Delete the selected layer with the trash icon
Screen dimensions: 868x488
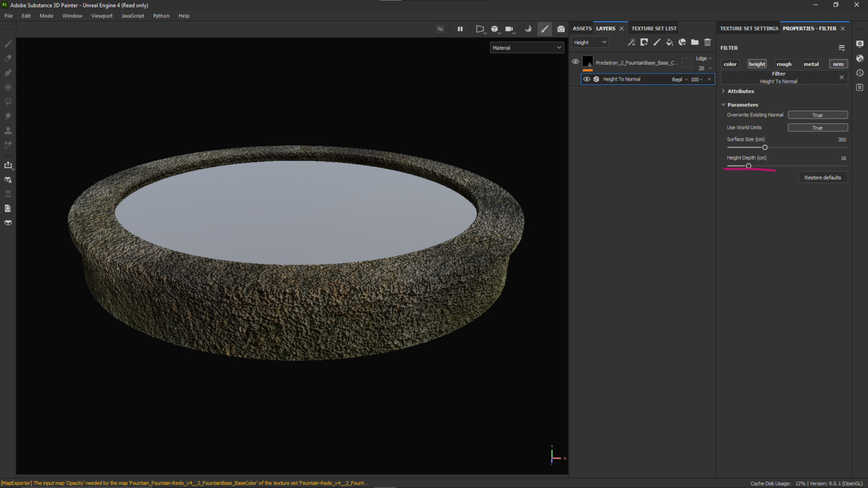point(707,42)
